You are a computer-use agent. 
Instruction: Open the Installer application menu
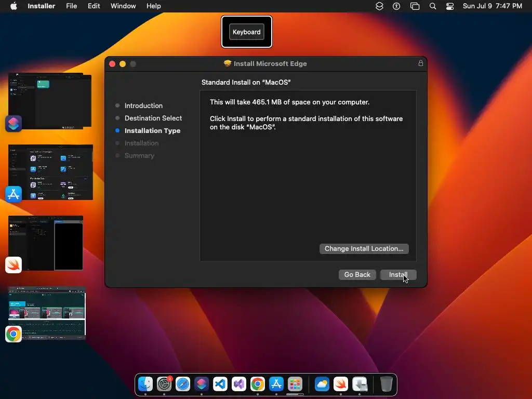pos(42,6)
